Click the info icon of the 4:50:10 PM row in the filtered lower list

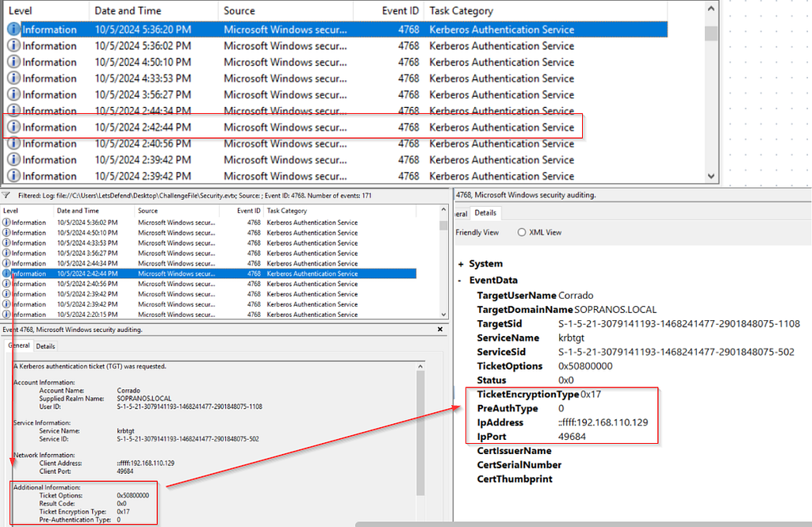[x=6, y=233]
